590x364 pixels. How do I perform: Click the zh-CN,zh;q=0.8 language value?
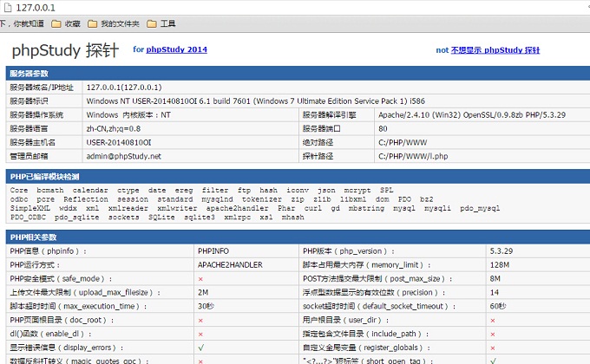tap(114, 129)
